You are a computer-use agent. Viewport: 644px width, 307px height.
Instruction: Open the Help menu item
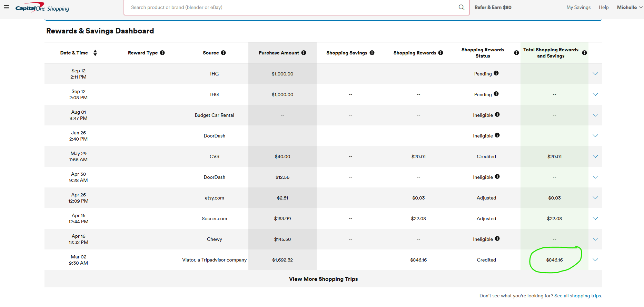(604, 7)
